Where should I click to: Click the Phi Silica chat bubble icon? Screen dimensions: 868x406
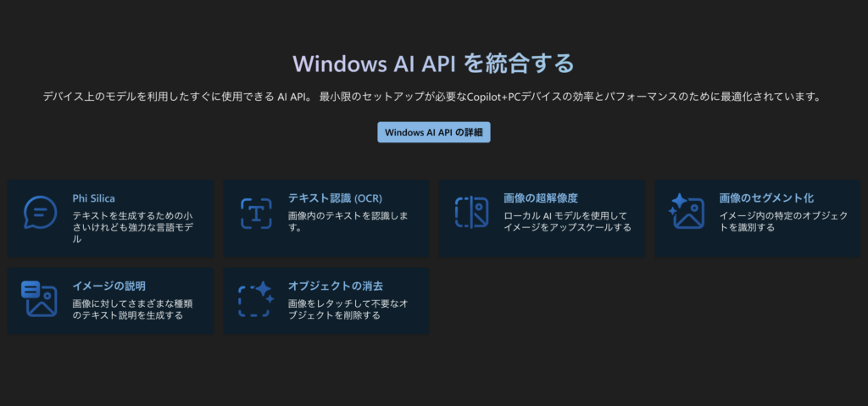pyautogui.click(x=41, y=213)
